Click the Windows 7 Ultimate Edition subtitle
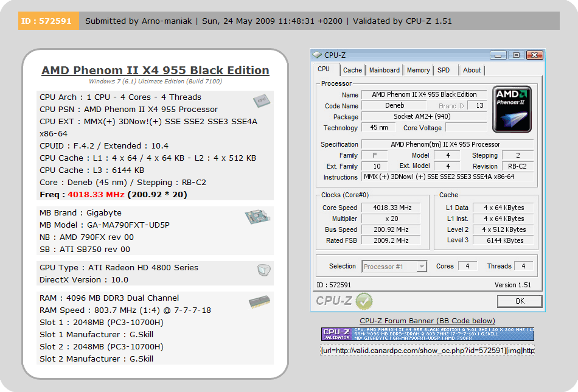 tap(155, 82)
